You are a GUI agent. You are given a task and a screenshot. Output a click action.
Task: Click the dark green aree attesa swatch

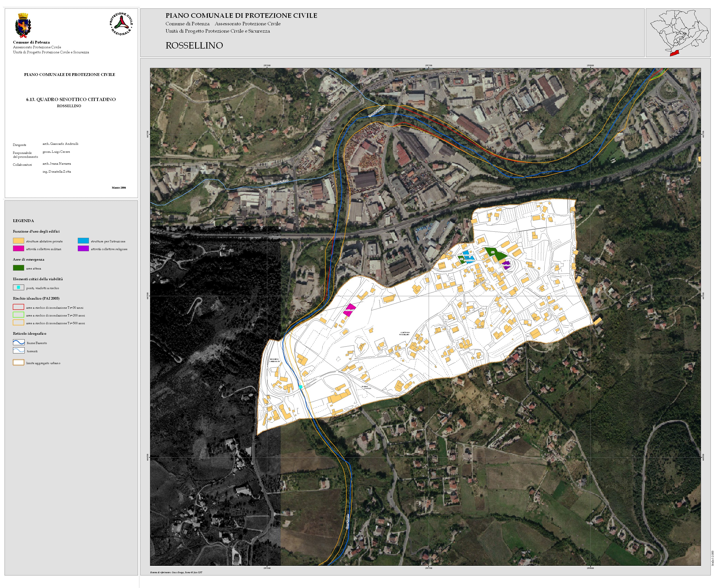pyautogui.click(x=19, y=268)
